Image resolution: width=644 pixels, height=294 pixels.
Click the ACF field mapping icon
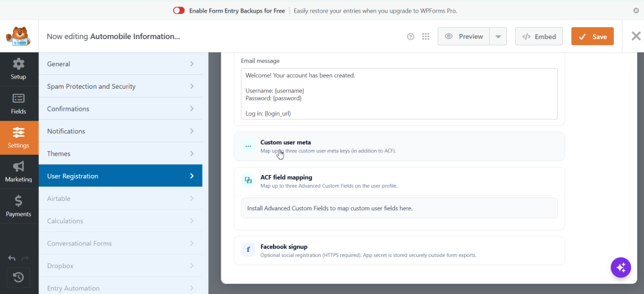pos(248,181)
